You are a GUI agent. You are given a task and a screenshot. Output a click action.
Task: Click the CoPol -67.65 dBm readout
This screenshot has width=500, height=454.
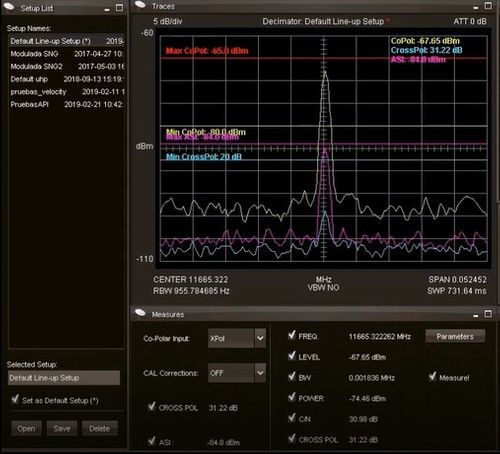[x=425, y=41]
